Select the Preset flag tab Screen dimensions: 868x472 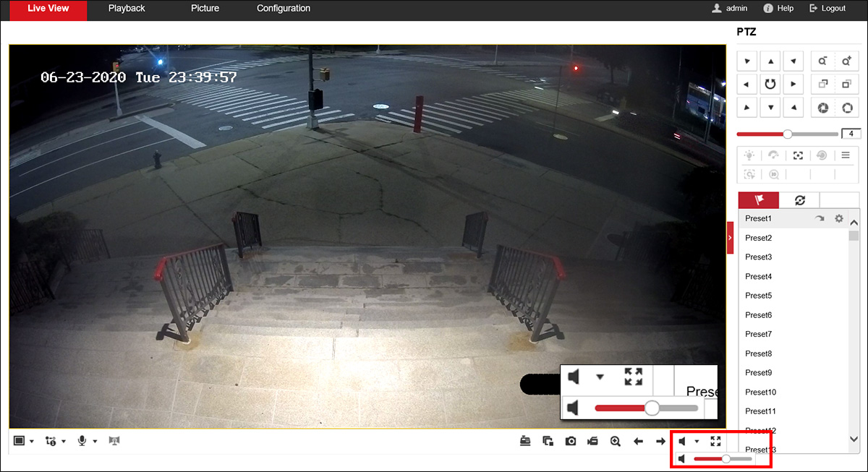pyautogui.click(x=759, y=200)
